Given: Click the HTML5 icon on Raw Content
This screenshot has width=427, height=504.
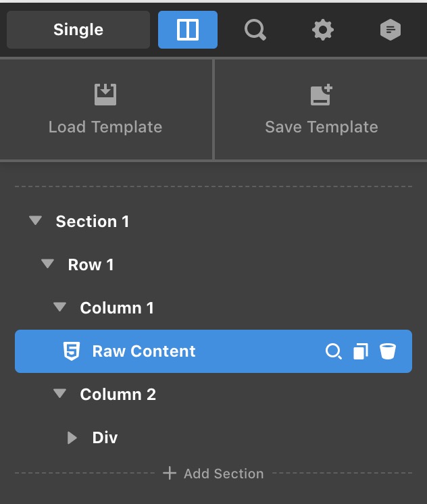Looking at the screenshot, I should (x=72, y=351).
